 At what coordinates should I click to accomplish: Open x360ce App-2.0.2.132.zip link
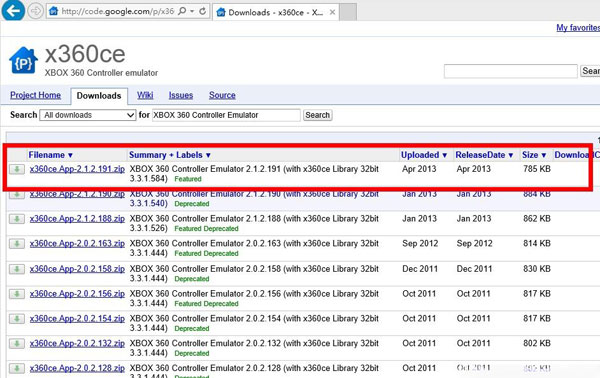click(77, 344)
